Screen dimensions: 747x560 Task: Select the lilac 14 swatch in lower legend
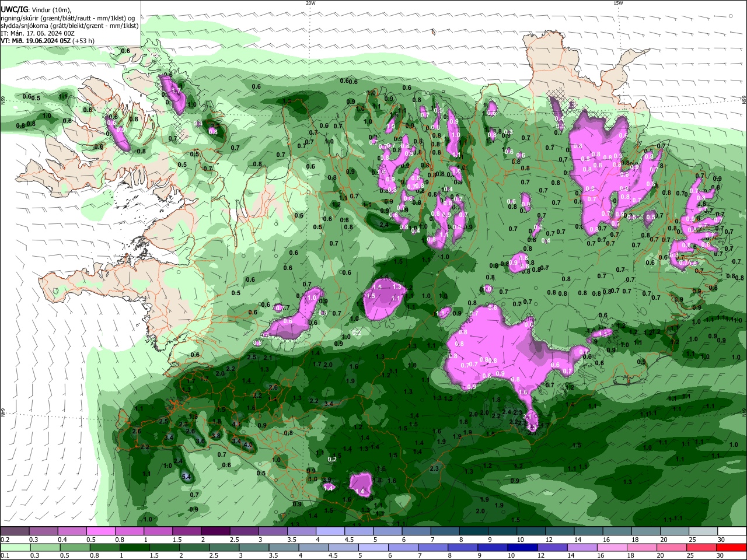pos(582,548)
